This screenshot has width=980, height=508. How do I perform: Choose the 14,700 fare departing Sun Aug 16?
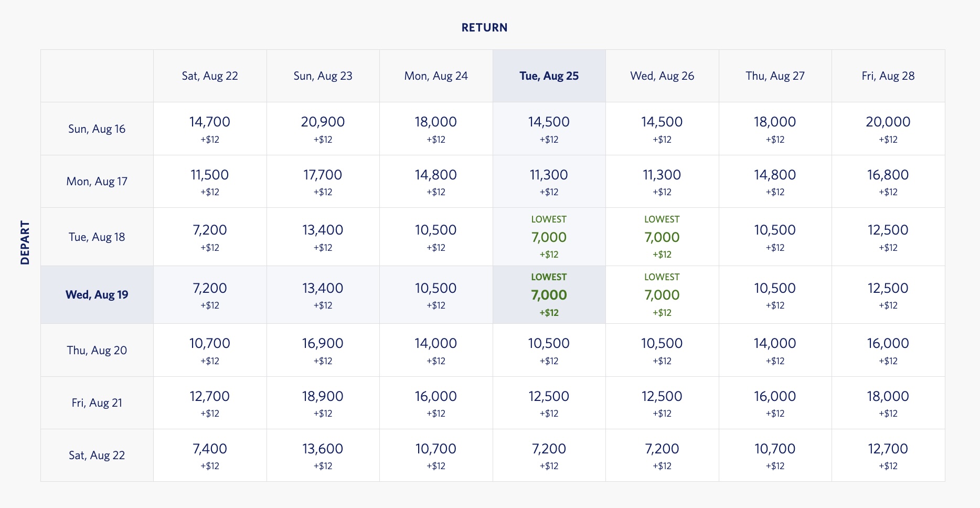(210, 129)
